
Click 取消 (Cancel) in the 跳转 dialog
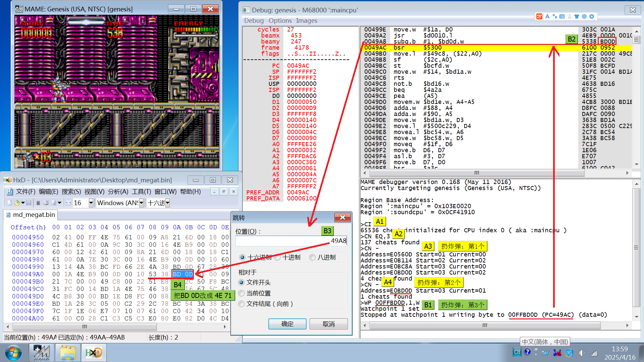pos(329,324)
